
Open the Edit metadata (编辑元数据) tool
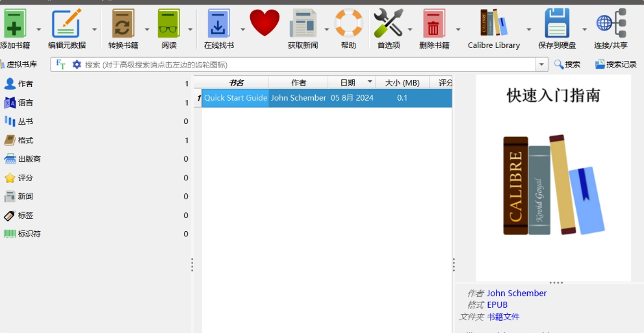coord(66,24)
